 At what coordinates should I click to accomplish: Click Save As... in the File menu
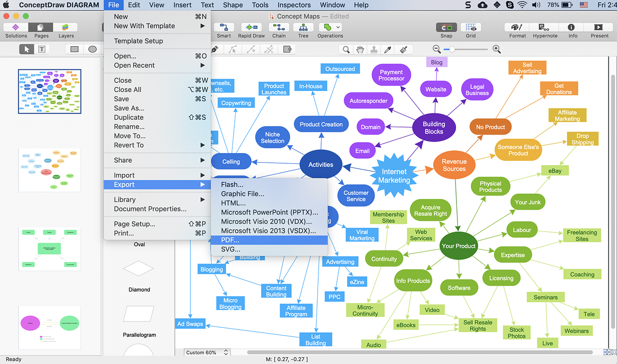pos(129,108)
